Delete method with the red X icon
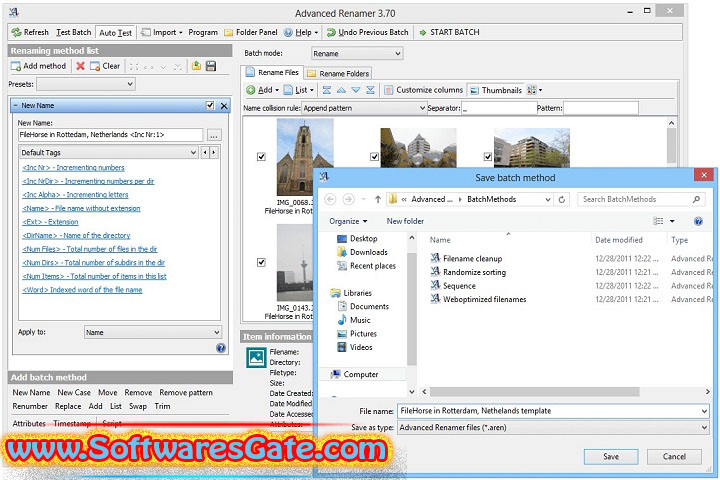720x480 pixels. coord(80,66)
